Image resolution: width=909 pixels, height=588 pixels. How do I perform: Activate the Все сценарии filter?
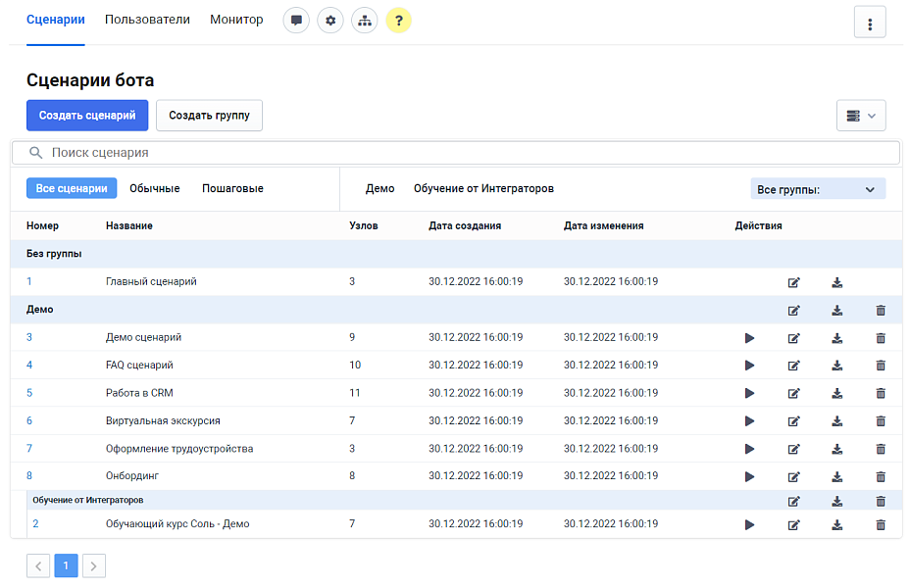[72, 188]
